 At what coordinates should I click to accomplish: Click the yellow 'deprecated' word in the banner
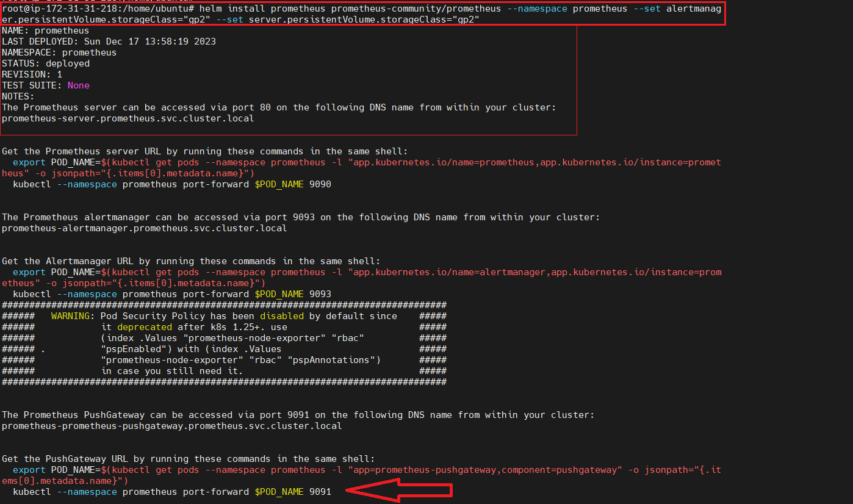coord(145,327)
